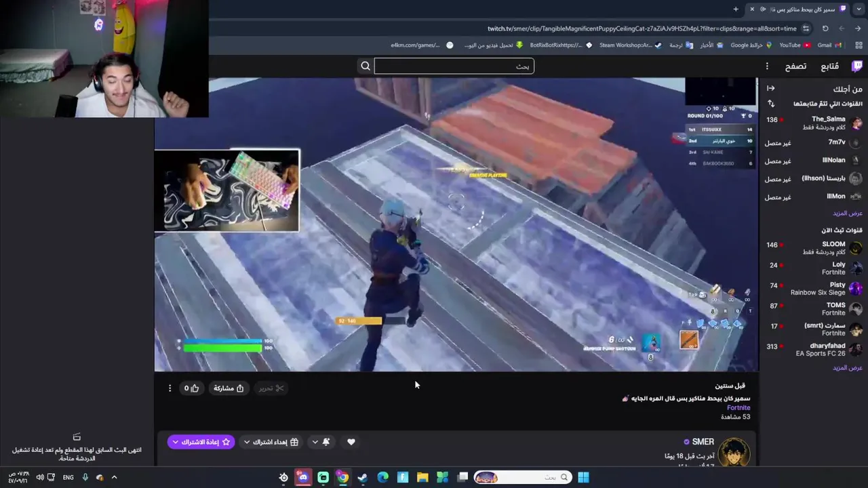Click the Twitch search magnifier button
Viewport: 868px width, 488px height.
(366, 66)
